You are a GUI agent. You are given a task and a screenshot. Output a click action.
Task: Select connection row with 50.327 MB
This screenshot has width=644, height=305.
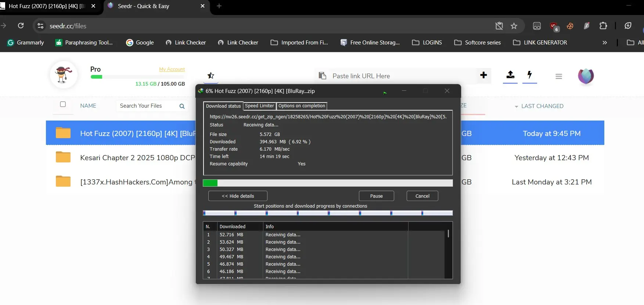(324, 250)
